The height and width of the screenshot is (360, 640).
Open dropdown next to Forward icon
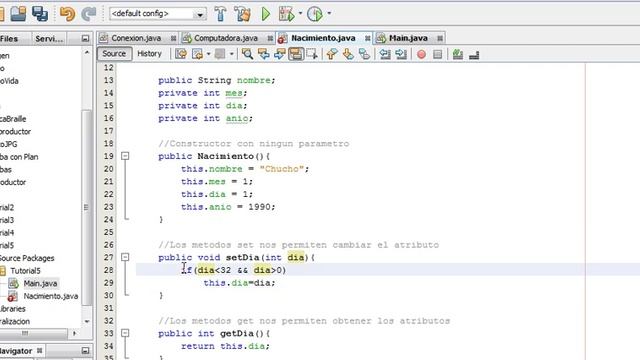coord(231,54)
